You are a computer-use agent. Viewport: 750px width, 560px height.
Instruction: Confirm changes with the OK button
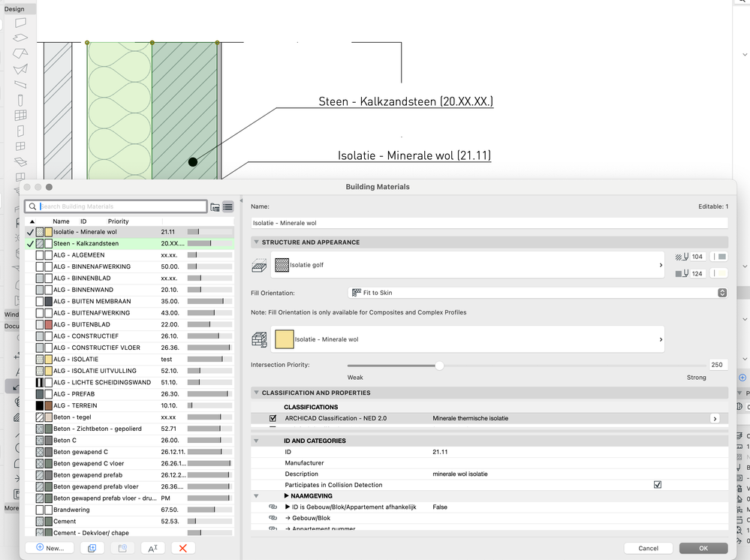click(x=703, y=548)
